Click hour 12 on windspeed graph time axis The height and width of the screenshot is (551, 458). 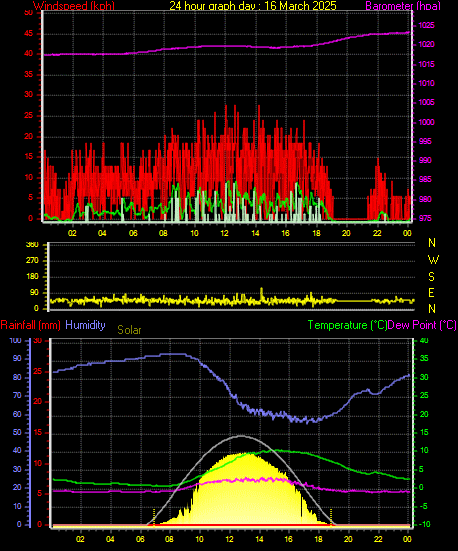point(224,233)
